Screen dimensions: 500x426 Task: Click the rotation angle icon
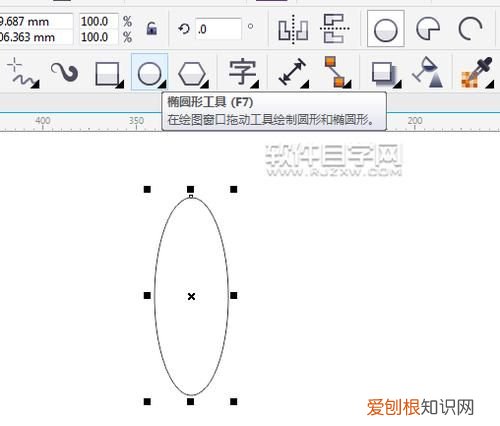(x=184, y=29)
